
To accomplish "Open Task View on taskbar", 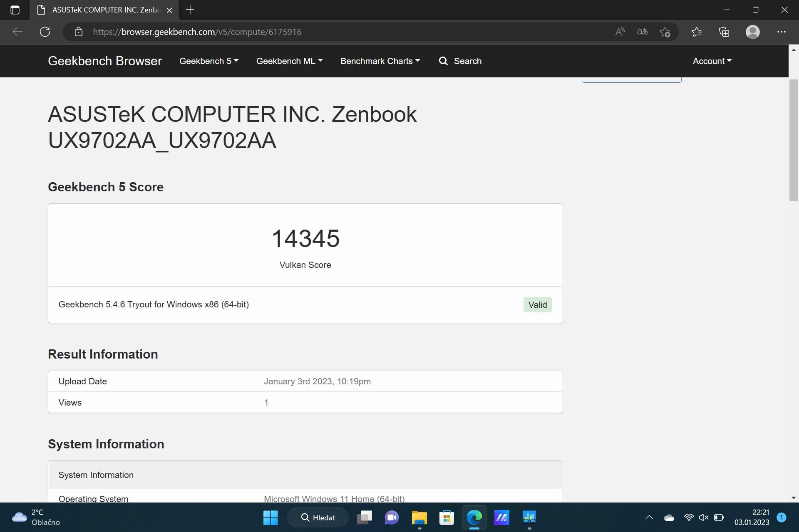I will [365, 517].
